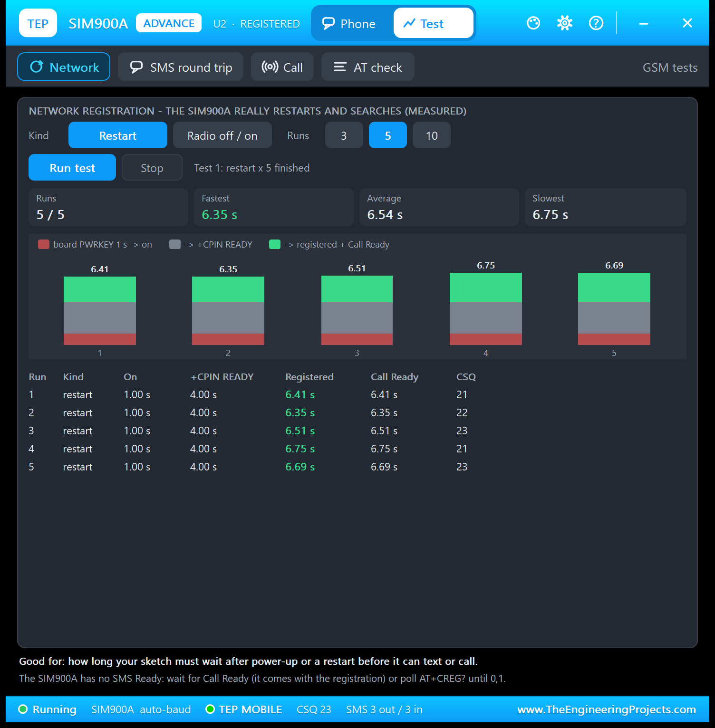Open settings gear icon

565,23
